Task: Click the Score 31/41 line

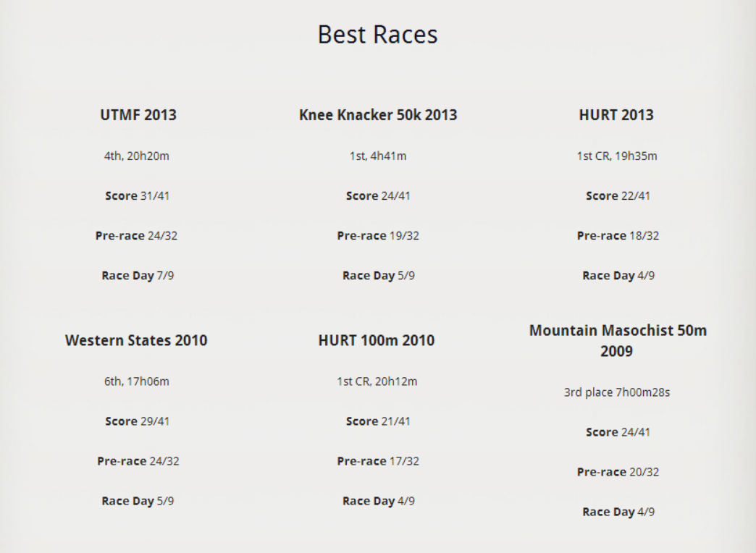Action: [138, 195]
